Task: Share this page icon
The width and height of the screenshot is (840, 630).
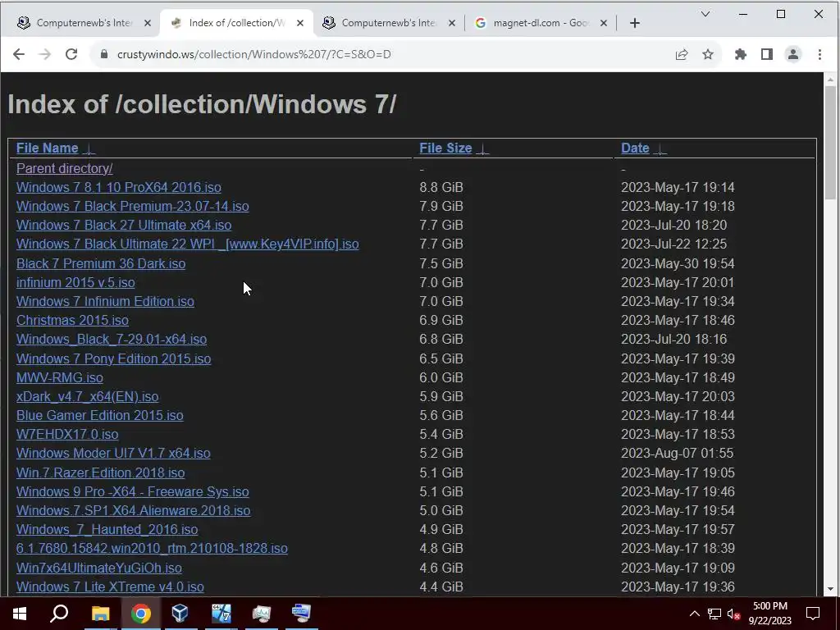Action: (682, 54)
